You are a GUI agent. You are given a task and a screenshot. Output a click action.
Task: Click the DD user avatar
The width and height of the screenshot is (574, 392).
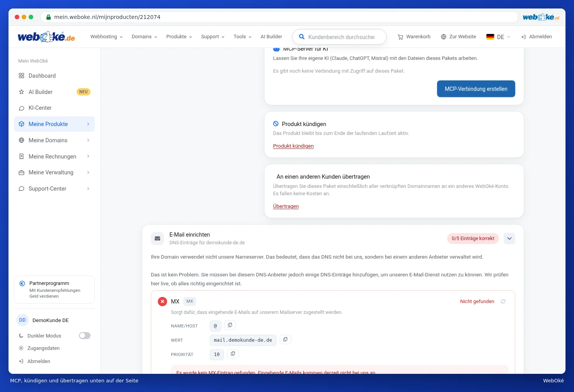[22, 320]
